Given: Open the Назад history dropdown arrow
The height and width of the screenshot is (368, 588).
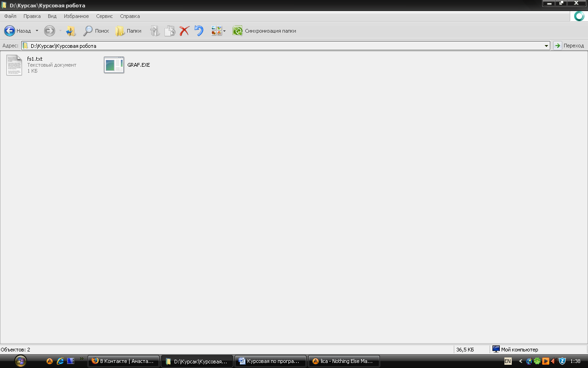Looking at the screenshot, I should (37, 31).
